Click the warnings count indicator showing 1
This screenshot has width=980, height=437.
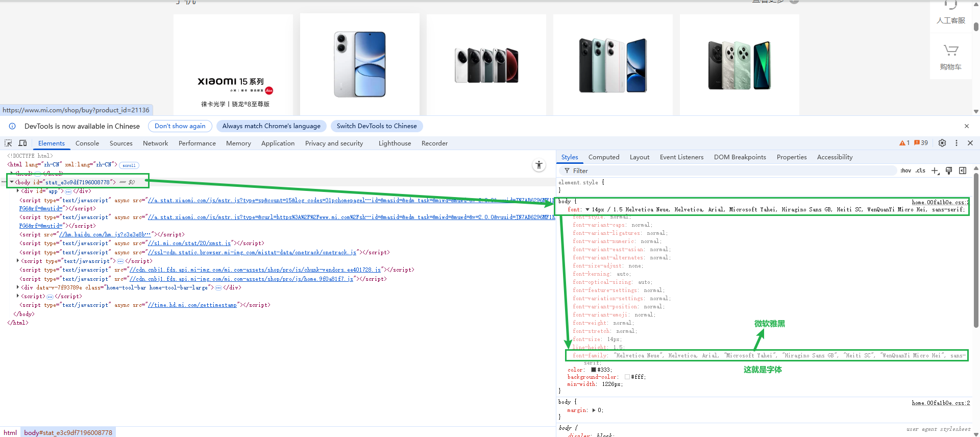click(904, 143)
